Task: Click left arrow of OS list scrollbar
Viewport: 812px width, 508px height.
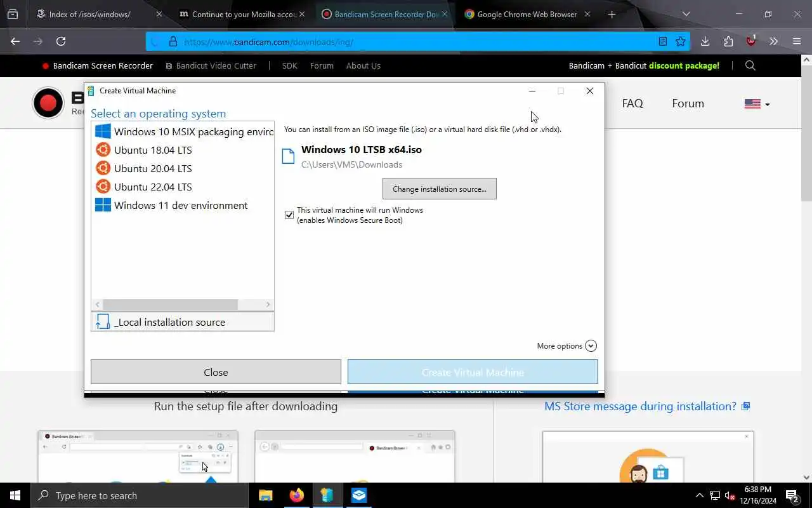Action: [97, 305]
